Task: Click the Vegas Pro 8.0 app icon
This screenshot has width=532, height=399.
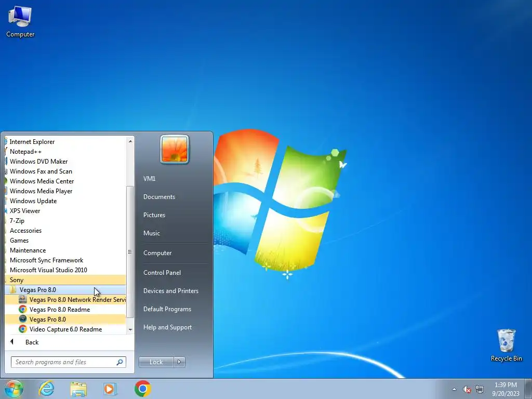Action: (23, 320)
